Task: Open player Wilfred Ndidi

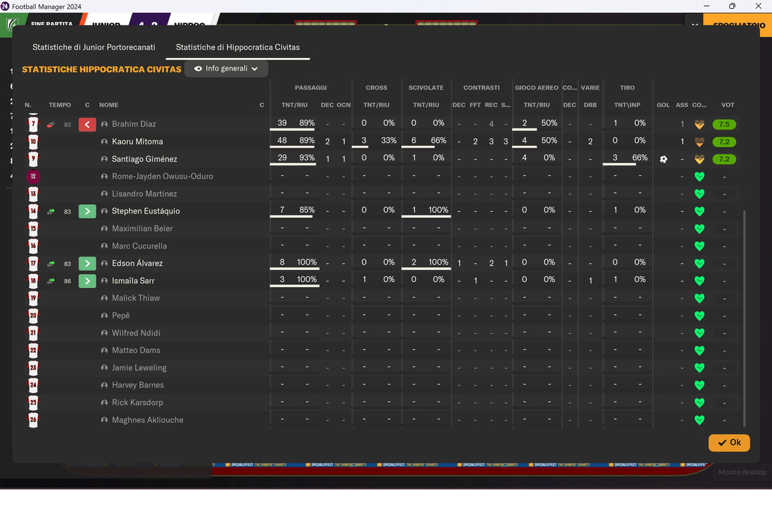Action: tap(136, 333)
